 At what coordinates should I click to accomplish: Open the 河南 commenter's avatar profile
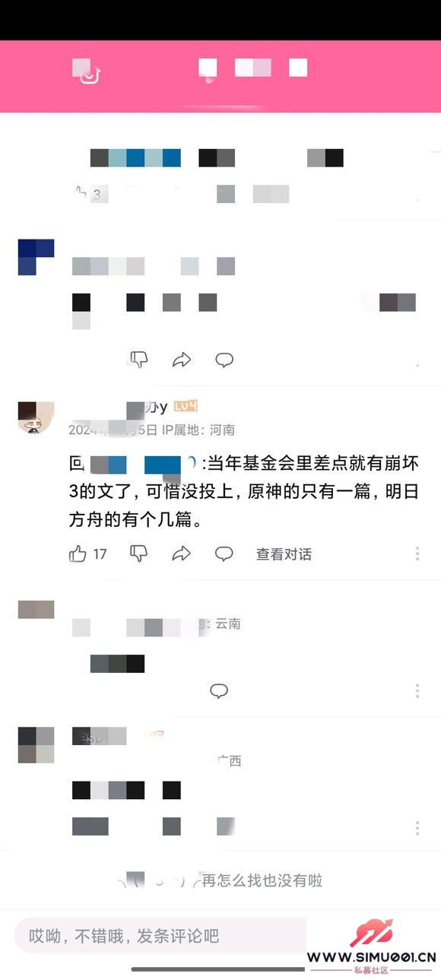click(36, 417)
